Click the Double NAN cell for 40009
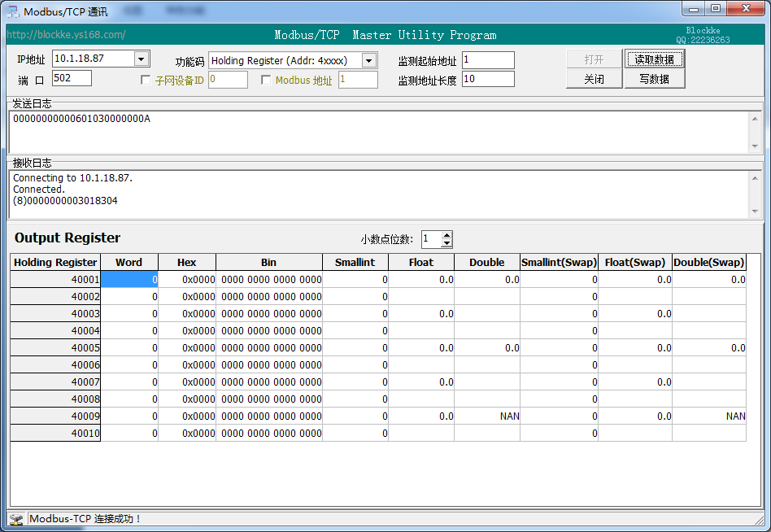 (487, 416)
